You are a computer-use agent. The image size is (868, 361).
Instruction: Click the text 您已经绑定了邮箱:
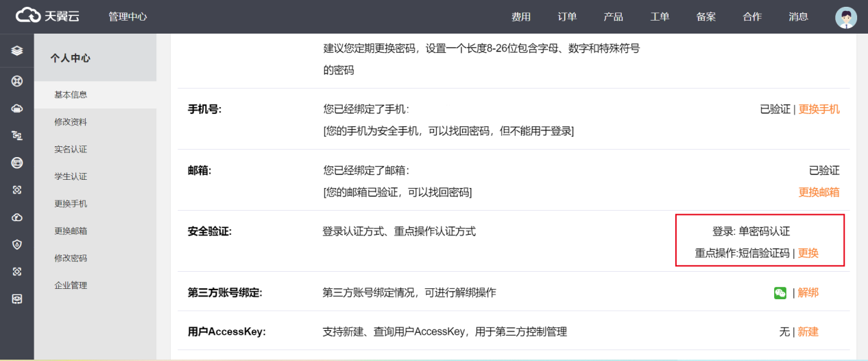pos(366,170)
